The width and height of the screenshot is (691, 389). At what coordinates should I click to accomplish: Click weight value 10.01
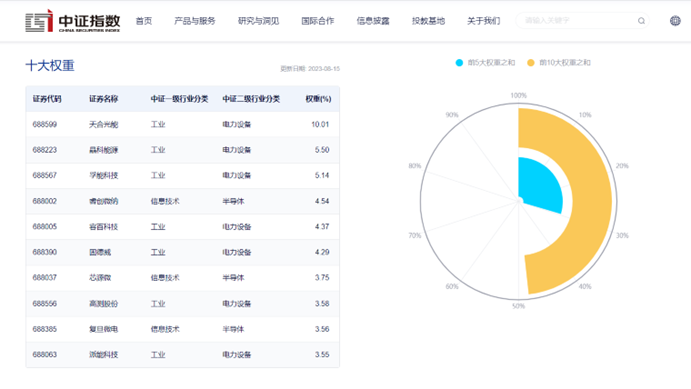320,124
